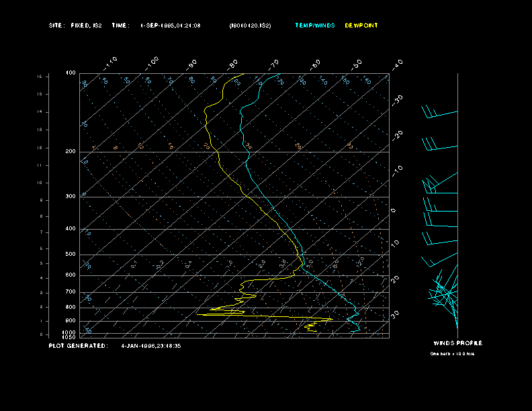Click height axis label 3 on left scale
Image resolution: width=532 pixels, height=411 pixels.
tap(41, 293)
